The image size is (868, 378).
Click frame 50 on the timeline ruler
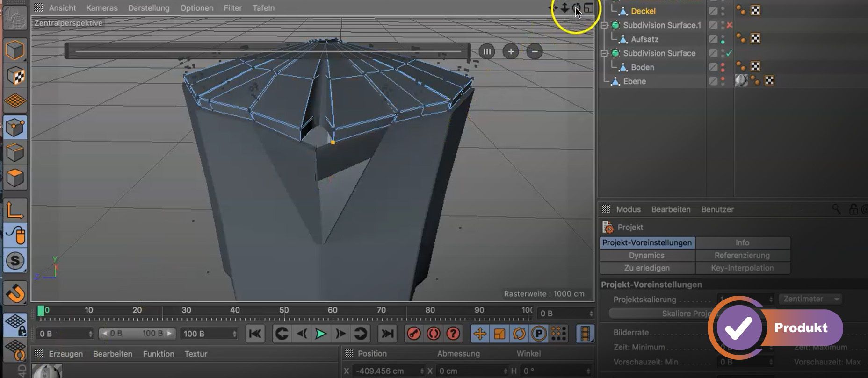[284, 310]
